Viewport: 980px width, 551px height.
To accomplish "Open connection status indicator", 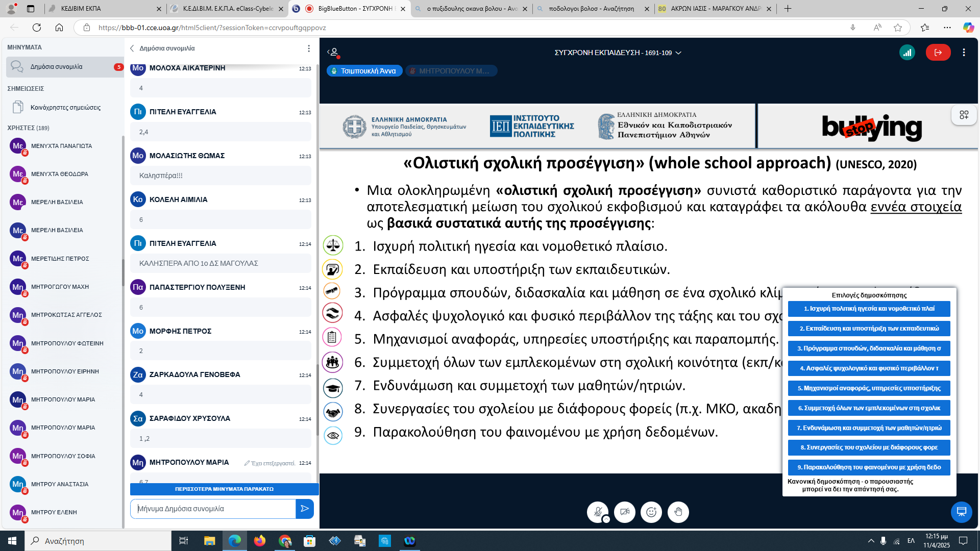I will coord(907,53).
